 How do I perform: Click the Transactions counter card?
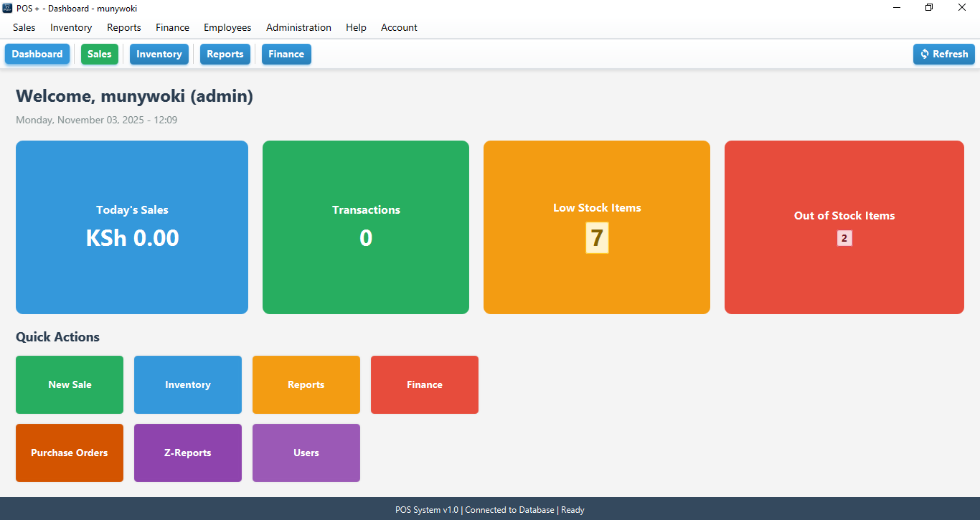(366, 227)
